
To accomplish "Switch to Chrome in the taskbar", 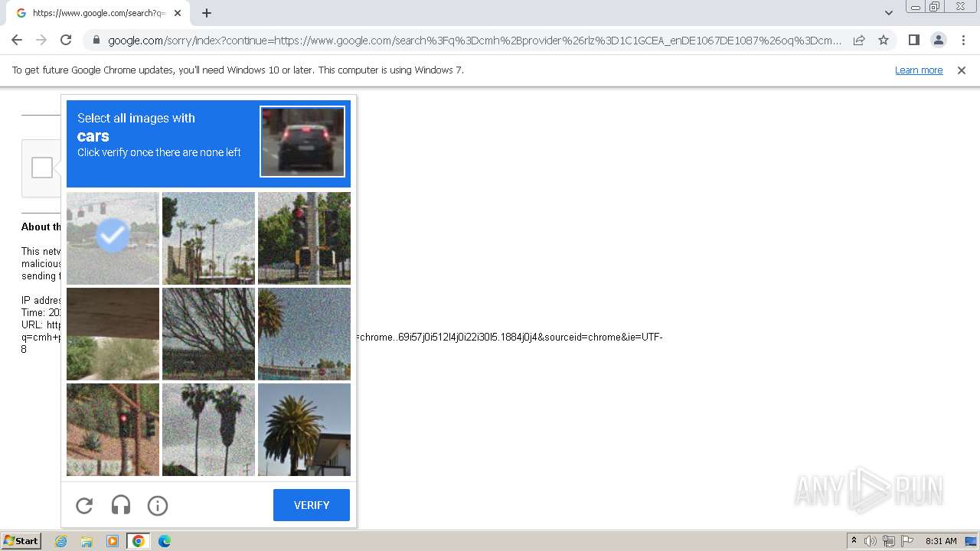I will 139,541.
